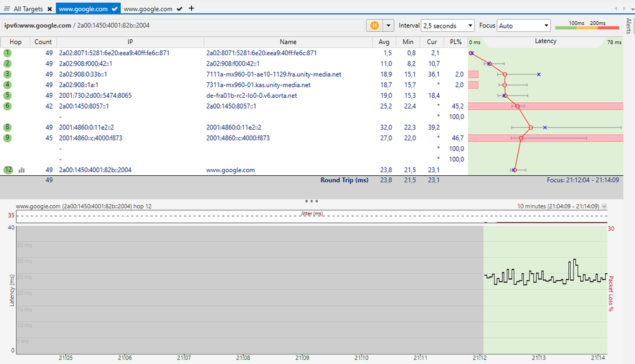This screenshot has width=635, height=364.
Task: Click the Cur column header
Action: (432, 42)
